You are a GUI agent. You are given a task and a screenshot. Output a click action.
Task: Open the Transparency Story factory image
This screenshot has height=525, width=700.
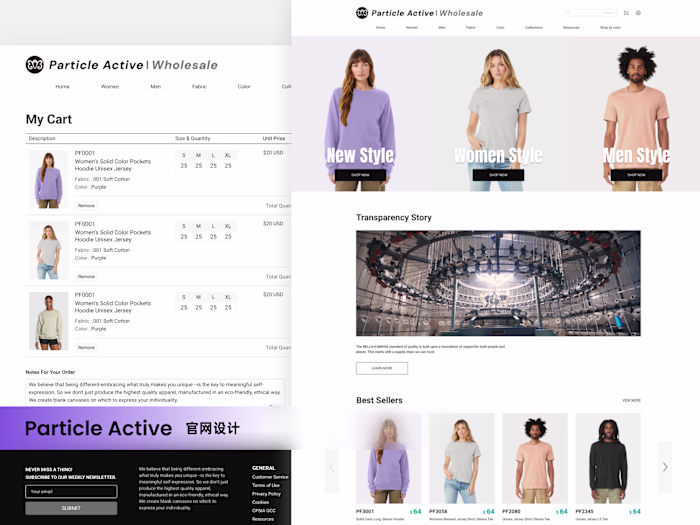coord(498,283)
